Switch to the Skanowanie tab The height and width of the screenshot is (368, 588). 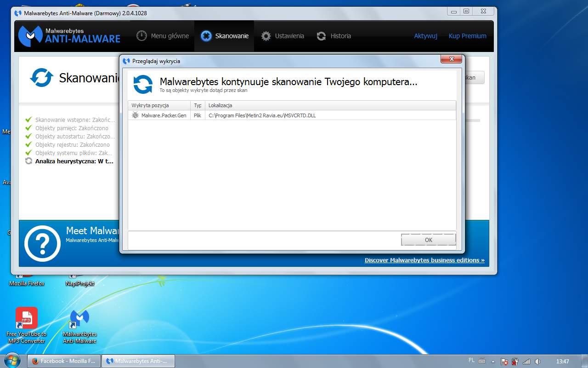click(225, 36)
